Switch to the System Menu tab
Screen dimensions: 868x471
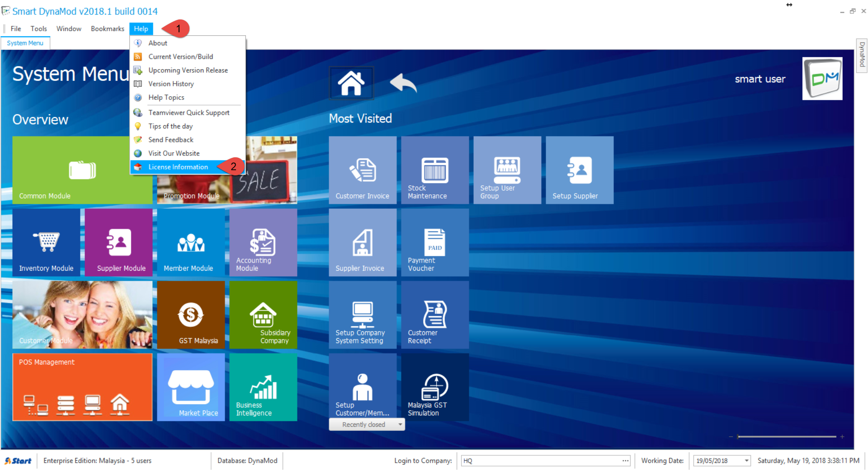[x=25, y=43]
